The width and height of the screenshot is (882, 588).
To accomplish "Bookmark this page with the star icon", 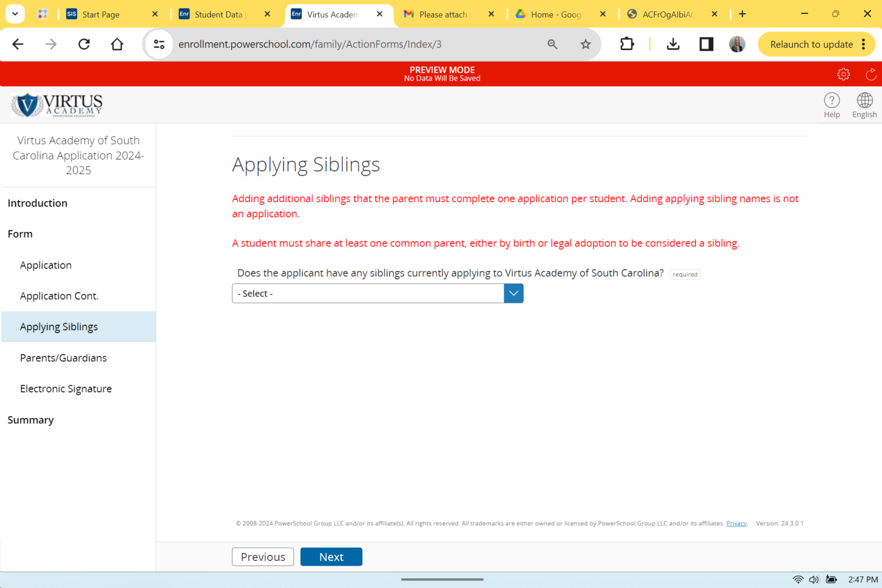I will point(585,44).
